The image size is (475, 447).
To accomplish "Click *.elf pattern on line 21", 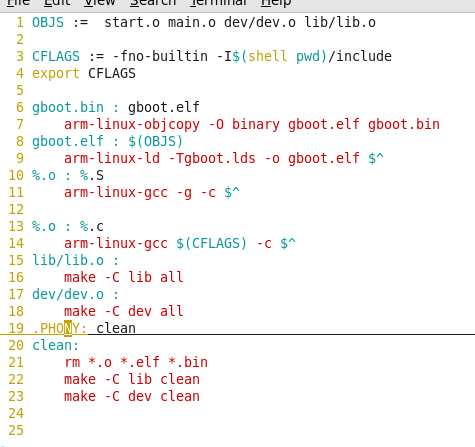I will 140,362.
